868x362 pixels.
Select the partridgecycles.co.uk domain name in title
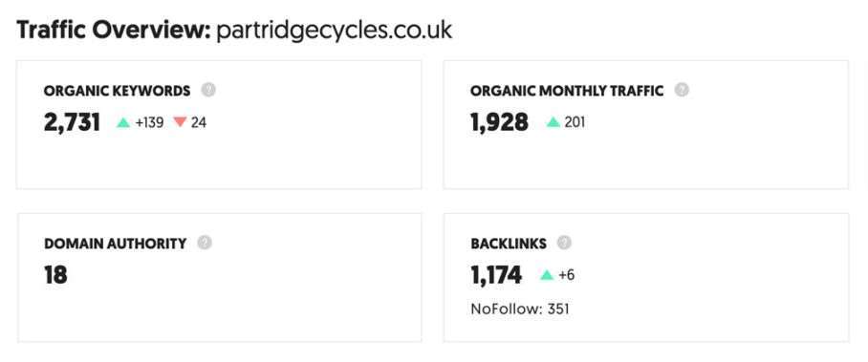(335, 31)
